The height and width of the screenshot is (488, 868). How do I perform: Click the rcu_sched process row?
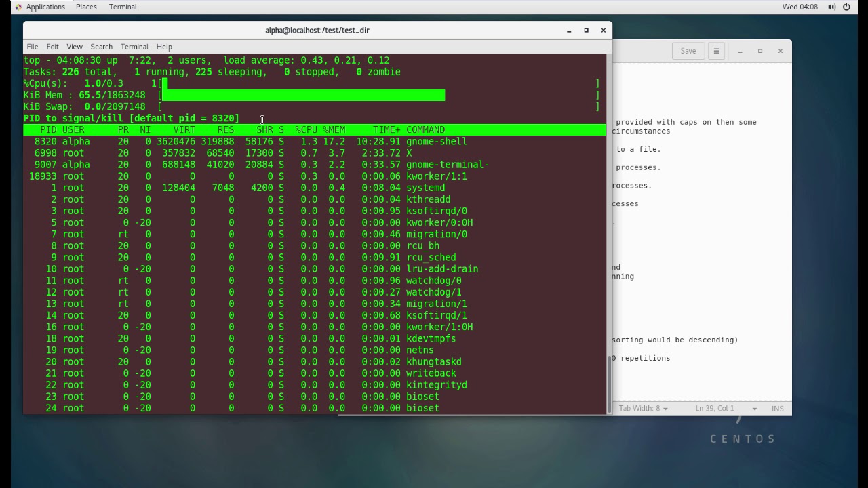[x=315, y=257]
